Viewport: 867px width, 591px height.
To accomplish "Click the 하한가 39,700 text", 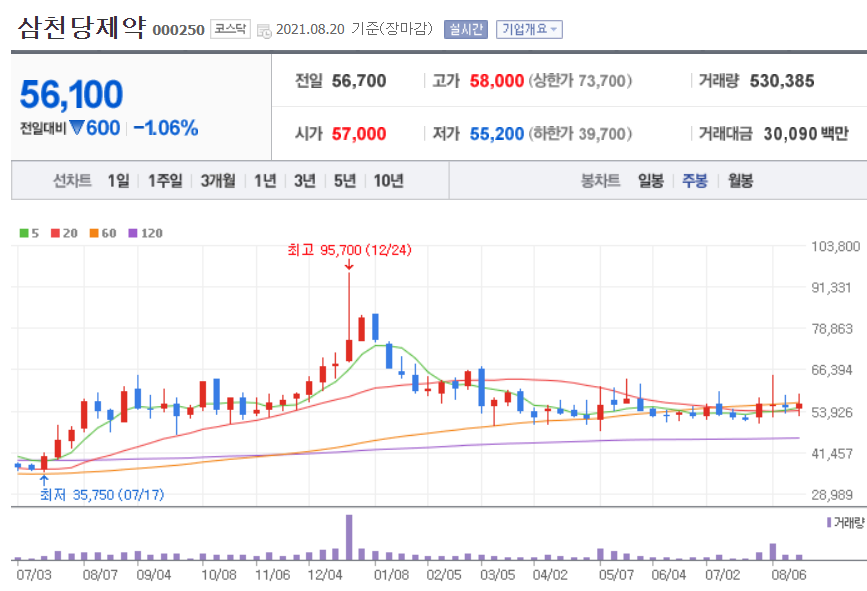I will pos(580,134).
